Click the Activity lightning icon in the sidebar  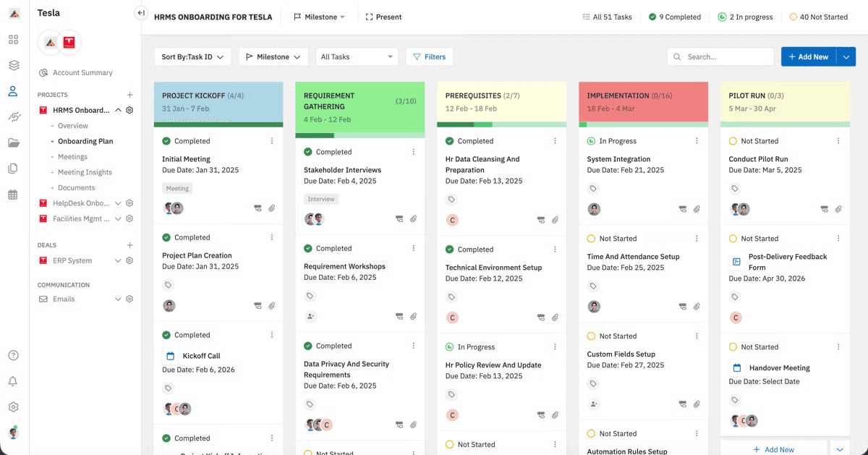pyautogui.click(x=12, y=116)
